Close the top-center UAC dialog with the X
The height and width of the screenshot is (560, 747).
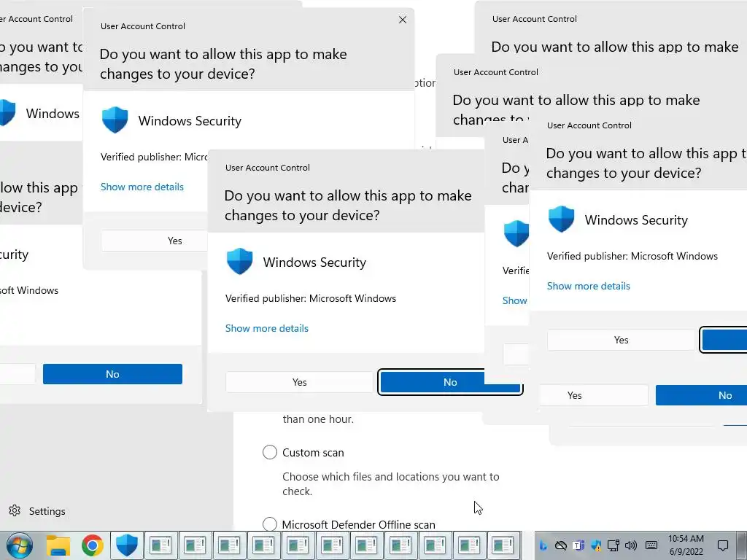[403, 20]
